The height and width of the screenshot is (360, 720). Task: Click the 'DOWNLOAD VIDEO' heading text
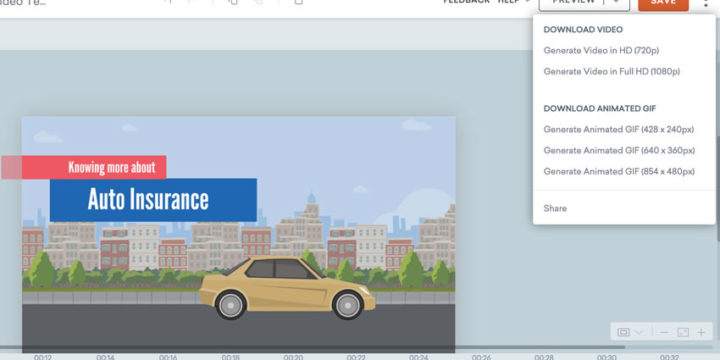tap(583, 30)
